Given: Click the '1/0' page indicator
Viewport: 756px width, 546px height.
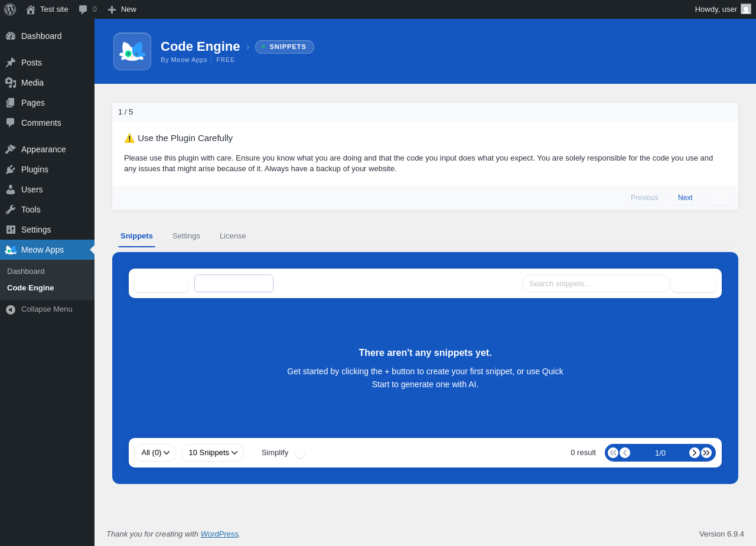Looking at the screenshot, I should coord(660,453).
